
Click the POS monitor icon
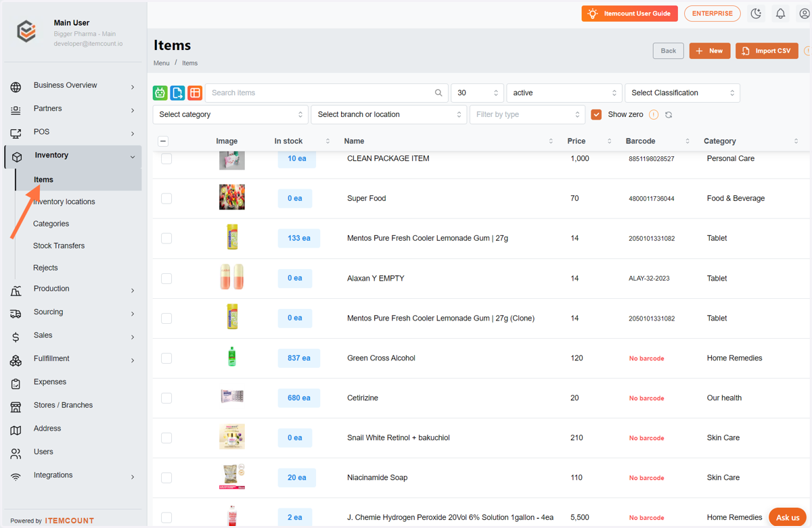pyautogui.click(x=16, y=133)
